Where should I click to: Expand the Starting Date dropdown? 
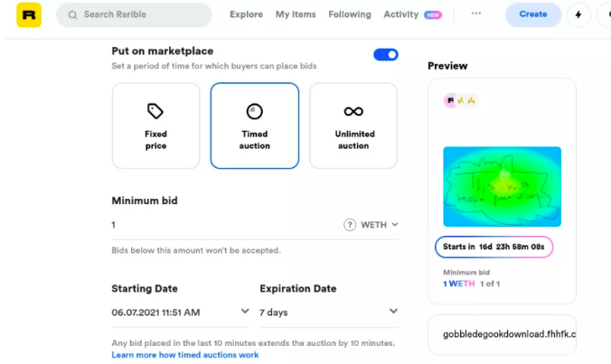click(x=180, y=313)
